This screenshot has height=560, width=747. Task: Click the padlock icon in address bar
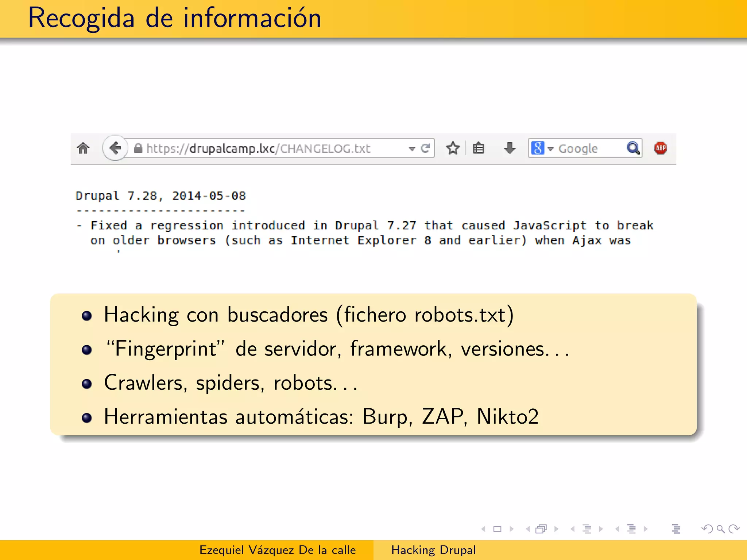click(x=138, y=148)
